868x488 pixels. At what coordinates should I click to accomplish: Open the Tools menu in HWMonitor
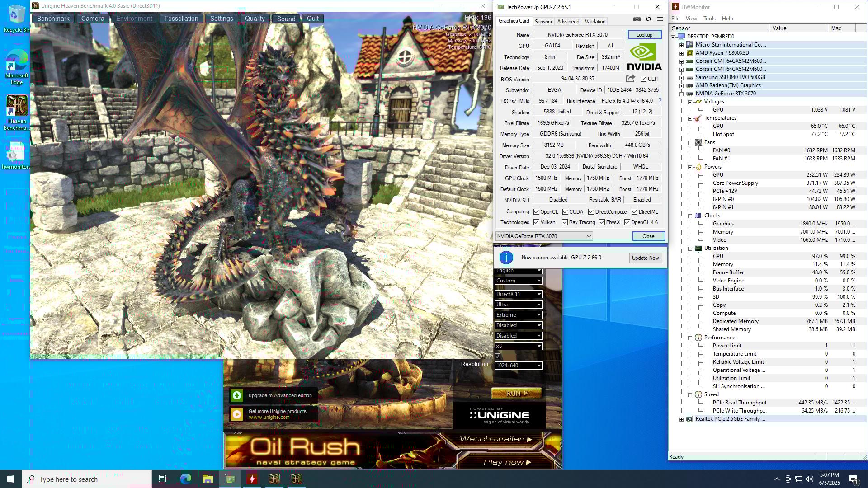pyautogui.click(x=709, y=19)
